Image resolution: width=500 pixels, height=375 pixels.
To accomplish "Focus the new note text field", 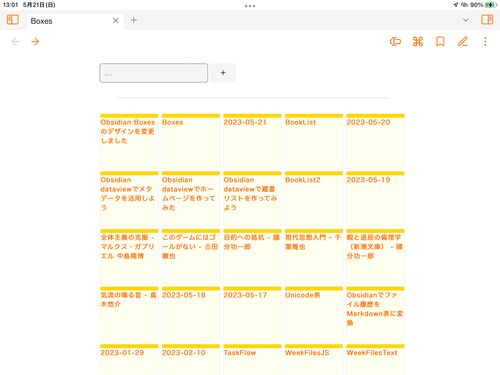I will [154, 73].
